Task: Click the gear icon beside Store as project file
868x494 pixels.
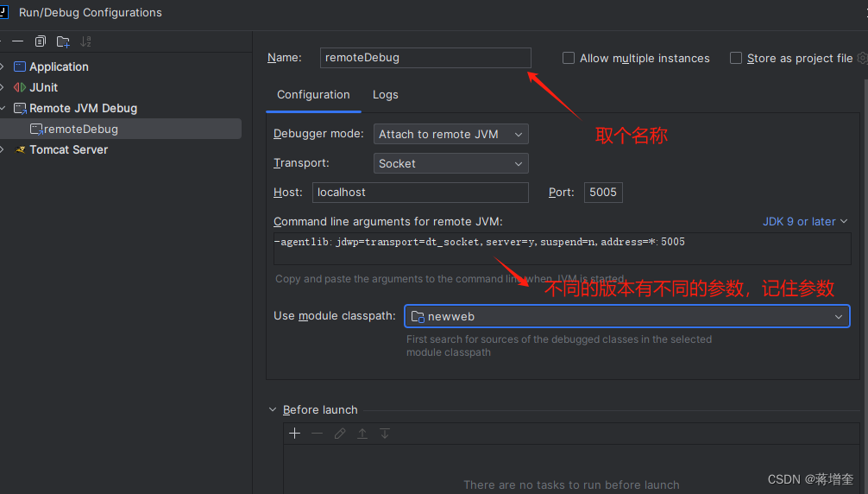Action: coord(863,58)
